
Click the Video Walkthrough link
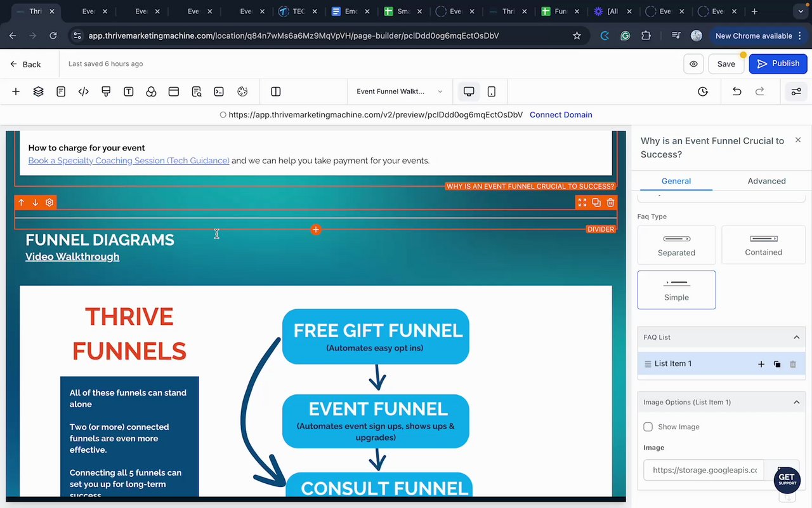click(x=72, y=257)
